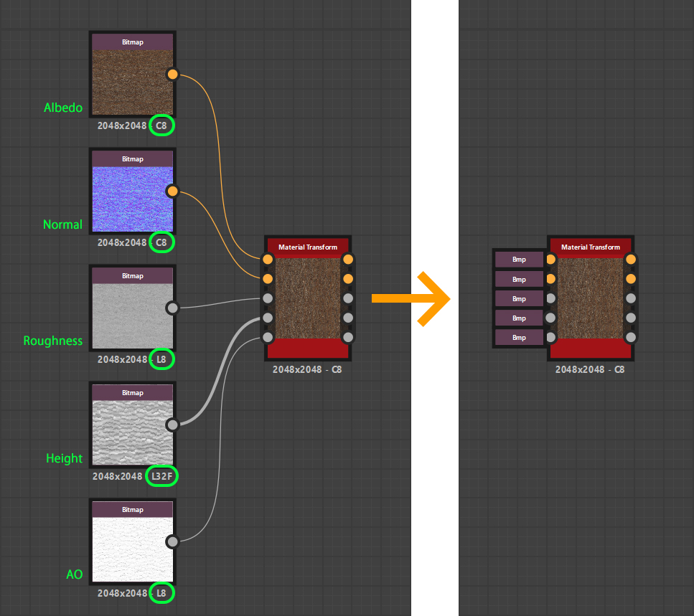Select the Height bitmap node thumbnail
Viewport: 694px width, 616px height.
[x=132, y=432]
